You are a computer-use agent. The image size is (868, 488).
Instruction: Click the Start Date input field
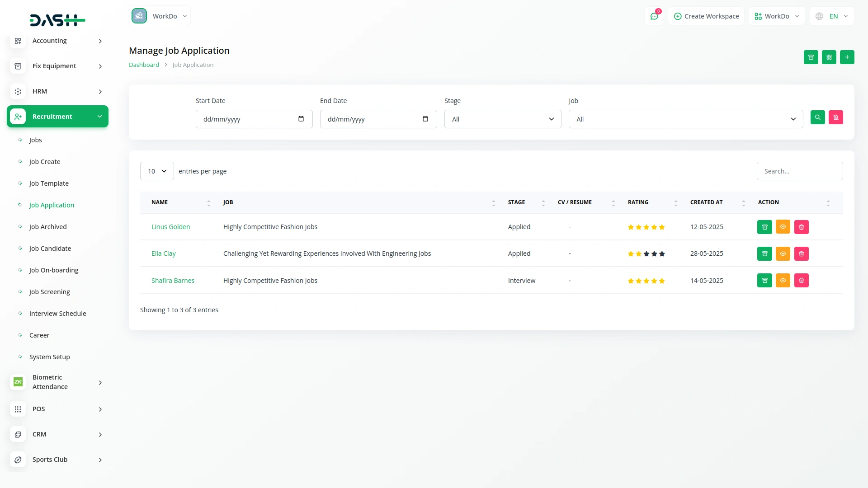pos(254,119)
